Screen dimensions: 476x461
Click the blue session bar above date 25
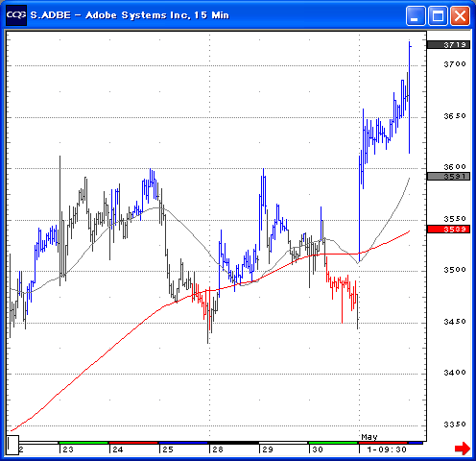[x=183, y=443]
